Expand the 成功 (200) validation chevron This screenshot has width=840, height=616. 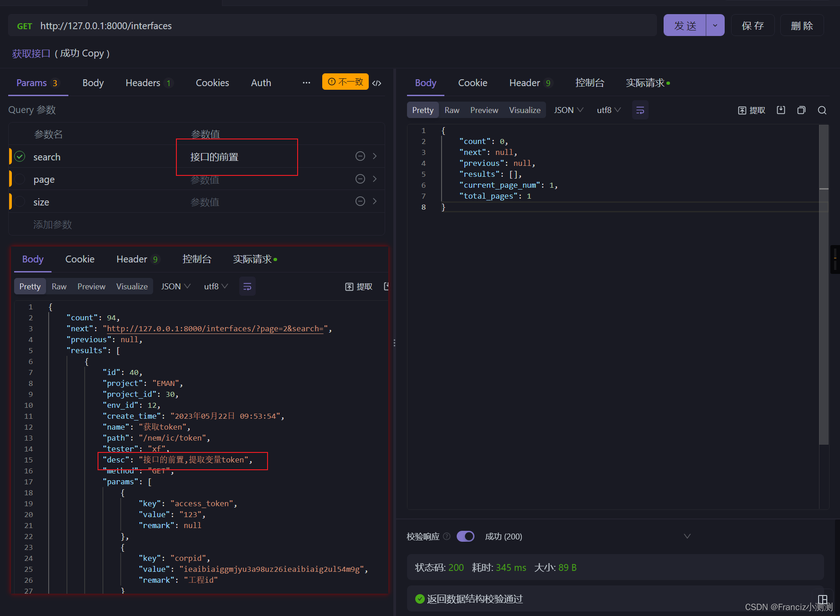(687, 536)
